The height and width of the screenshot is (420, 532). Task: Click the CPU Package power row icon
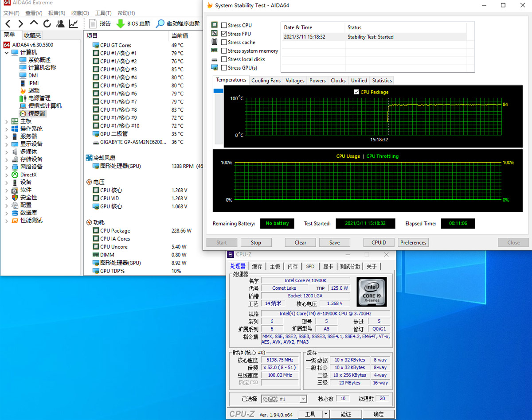click(x=96, y=231)
